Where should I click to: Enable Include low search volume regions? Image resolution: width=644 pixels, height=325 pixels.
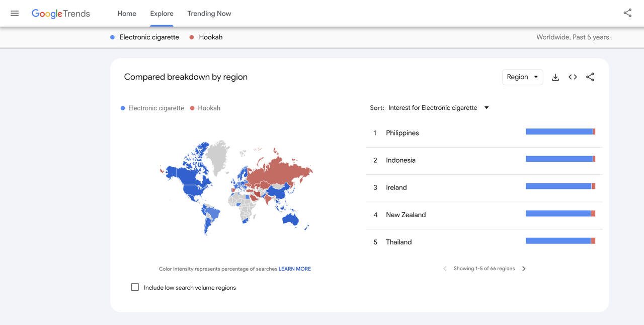click(x=135, y=287)
